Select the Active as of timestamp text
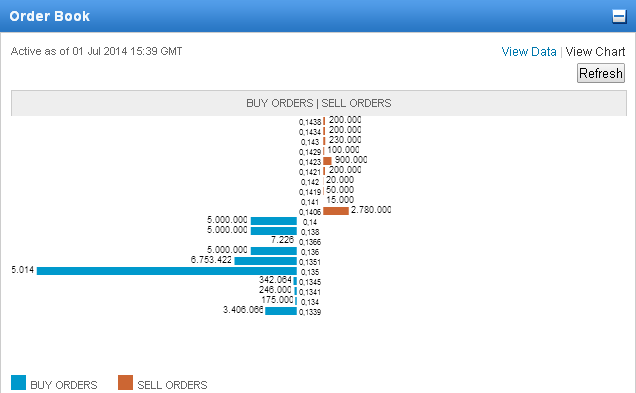636x393 pixels. 97,52
